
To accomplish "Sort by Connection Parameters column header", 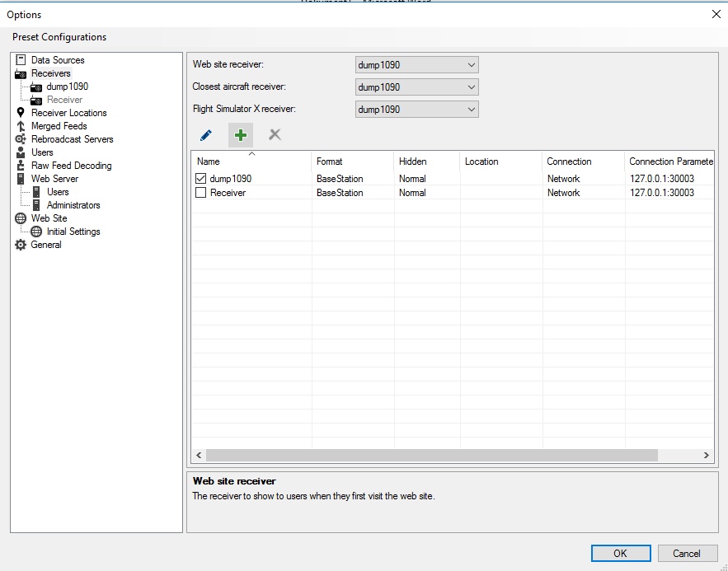I will click(x=669, y=161).
